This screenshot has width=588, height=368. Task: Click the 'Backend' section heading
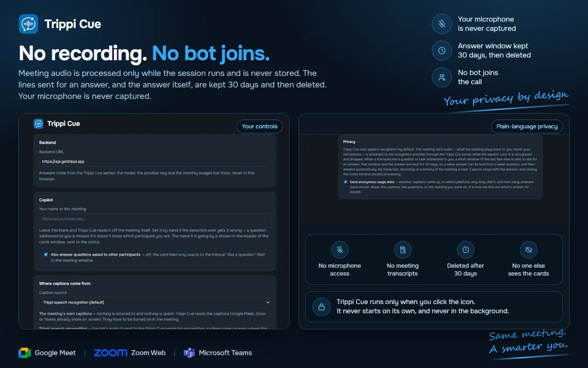(47, 143)
